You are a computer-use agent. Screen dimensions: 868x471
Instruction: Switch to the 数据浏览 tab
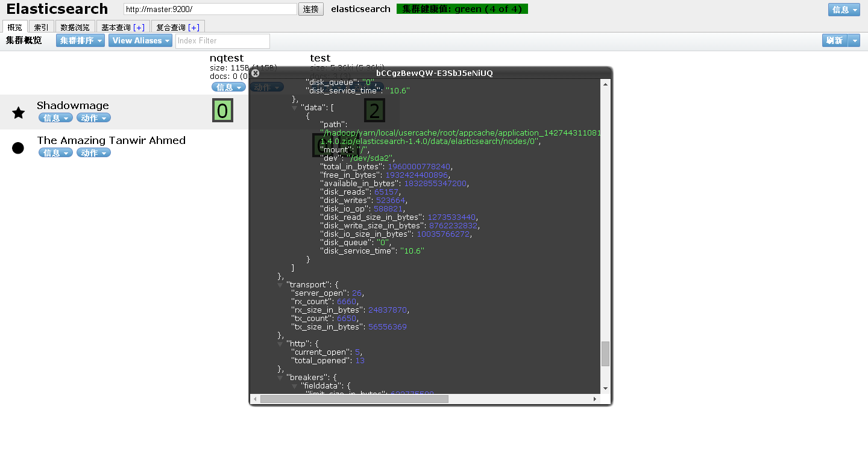click(x=75, y=27)
